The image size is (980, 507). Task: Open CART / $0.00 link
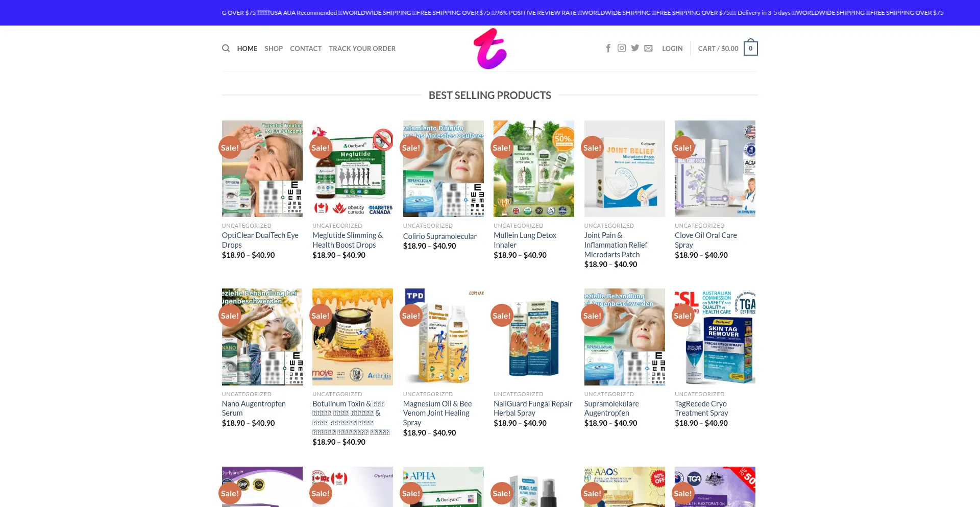(718, 49)
